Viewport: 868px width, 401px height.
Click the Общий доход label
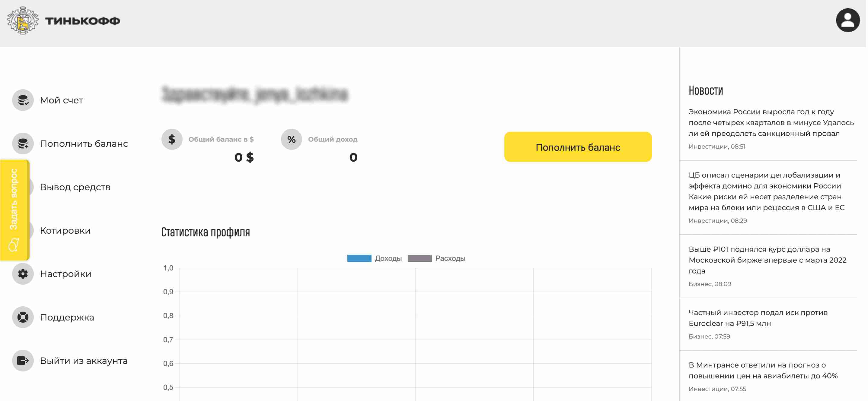(x=333, y=139)
